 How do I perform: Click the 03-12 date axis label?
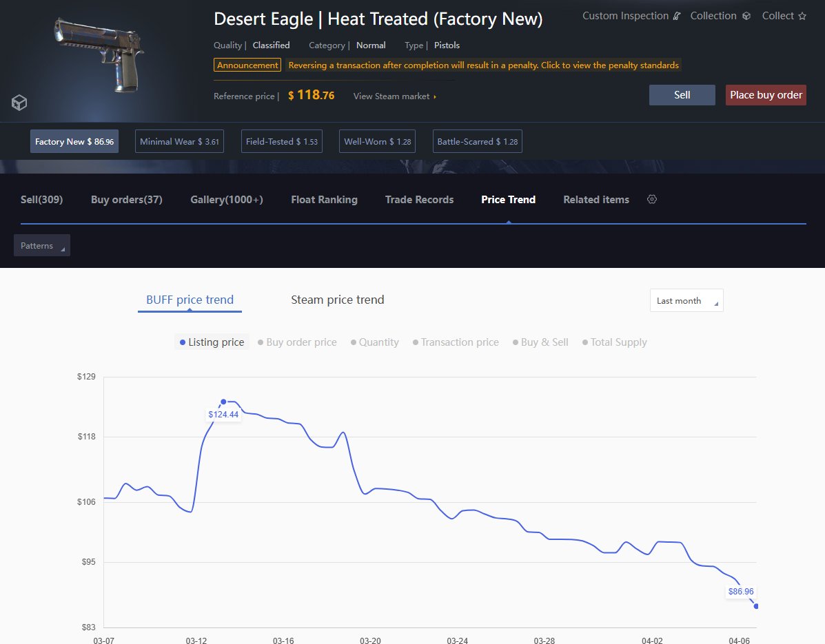coord(196,641)
